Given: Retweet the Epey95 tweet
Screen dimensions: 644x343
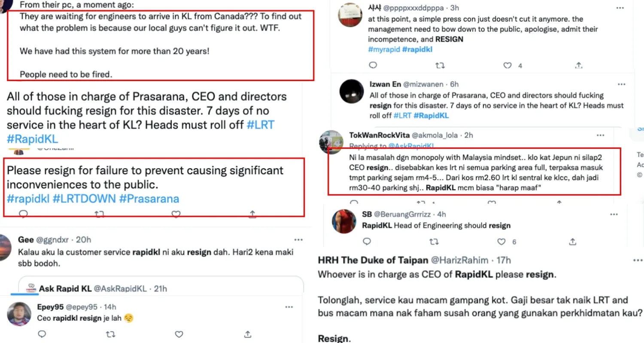Looking at the screenshot, I should click(110, 334).
